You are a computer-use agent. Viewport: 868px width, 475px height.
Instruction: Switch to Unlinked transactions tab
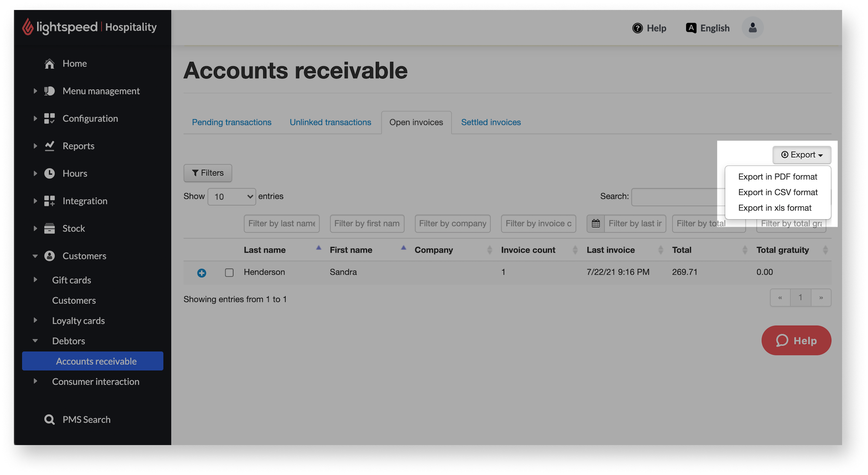(330, 123)
